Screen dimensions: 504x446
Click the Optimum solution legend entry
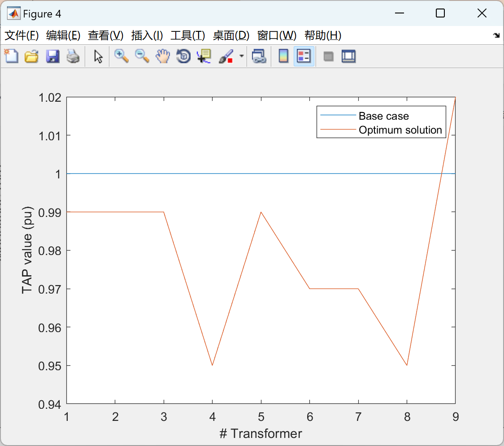pyautogui.click(x=400, y=130)
